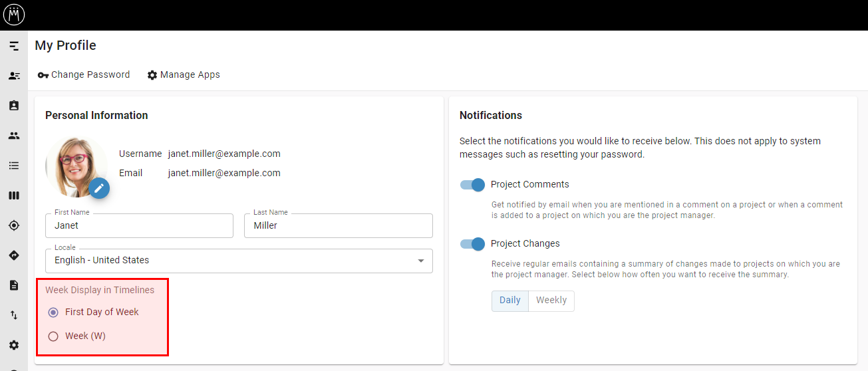Image resolution: width=868 pixels, height=371 pixels.
Task: Open the settings gear sidebar icon
Action: point(14,345)
